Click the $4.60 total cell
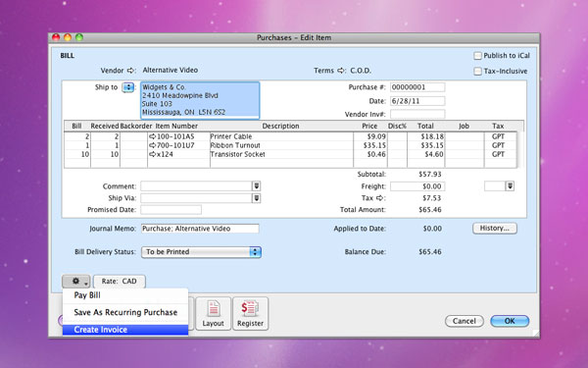This screenshot has width=588, height=368. 426,154
